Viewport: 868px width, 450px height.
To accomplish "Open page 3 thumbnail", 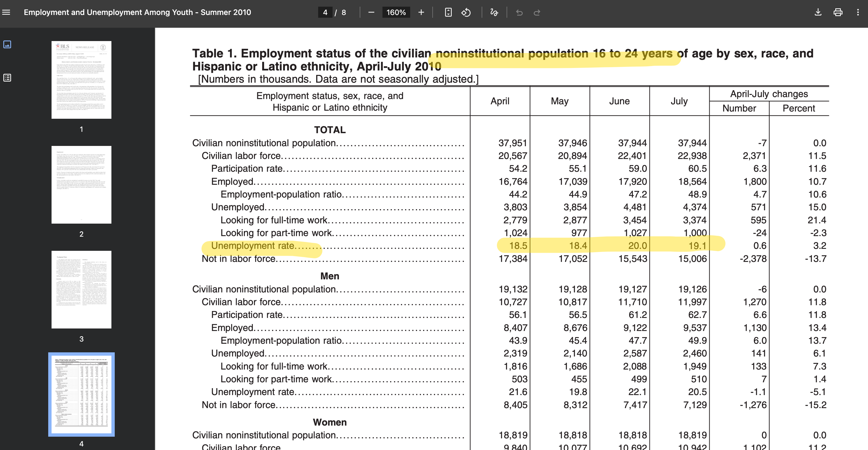I will 81,289.
